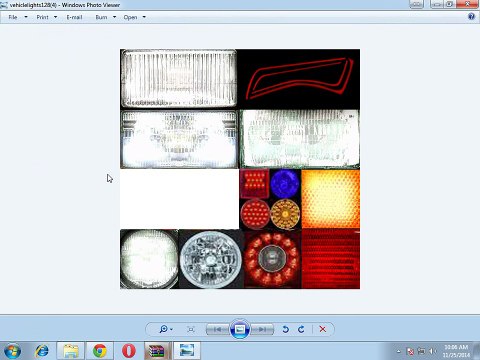Viewport: 480px width, 360px height.
Task: Expand the Print dropdown arrow
Action: click(55, 17)
